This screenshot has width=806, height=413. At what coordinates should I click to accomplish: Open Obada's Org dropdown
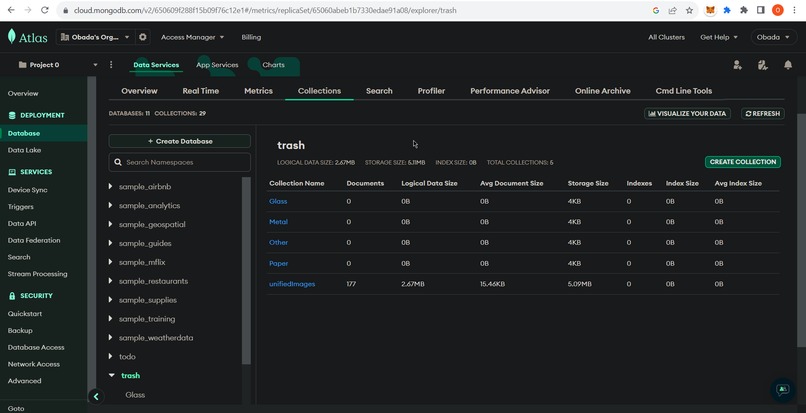pos(96,37)
